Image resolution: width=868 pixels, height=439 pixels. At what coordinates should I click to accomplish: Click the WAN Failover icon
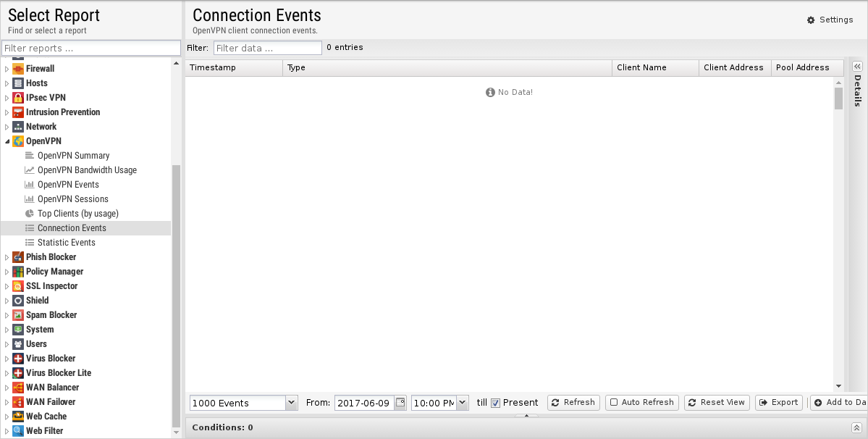[x=17, y=402]
